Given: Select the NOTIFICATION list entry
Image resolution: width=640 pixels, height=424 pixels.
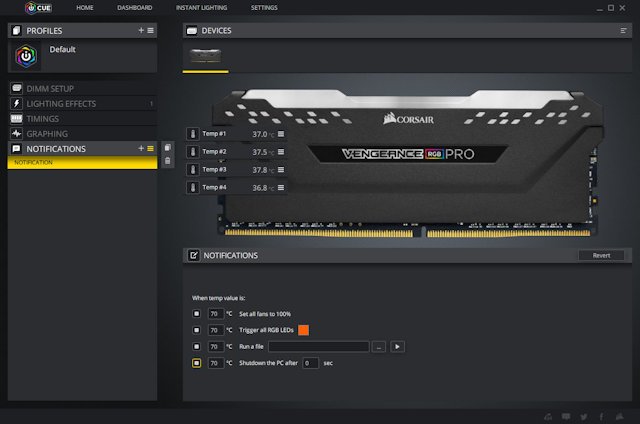Looking at the screenshot, I should (x=82, y=162).
